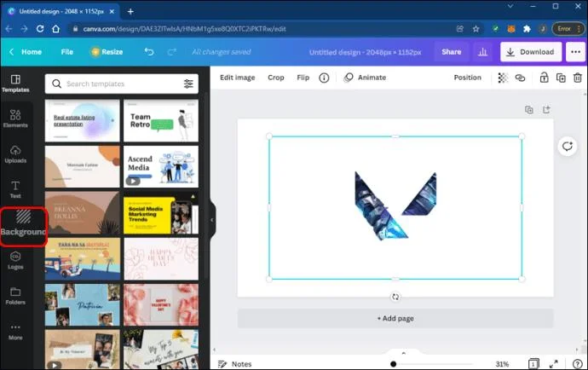Click the Add page button
588x370 pixels.
(x=395, y=318)
